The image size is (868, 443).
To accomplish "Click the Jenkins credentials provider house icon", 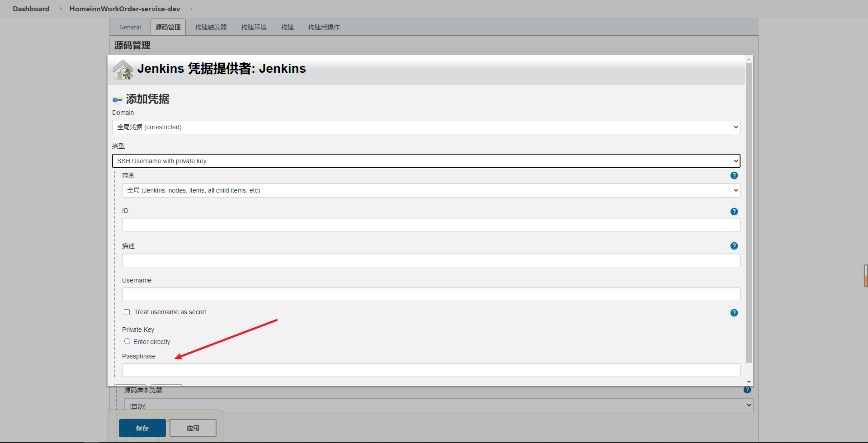I will (123, 70).
